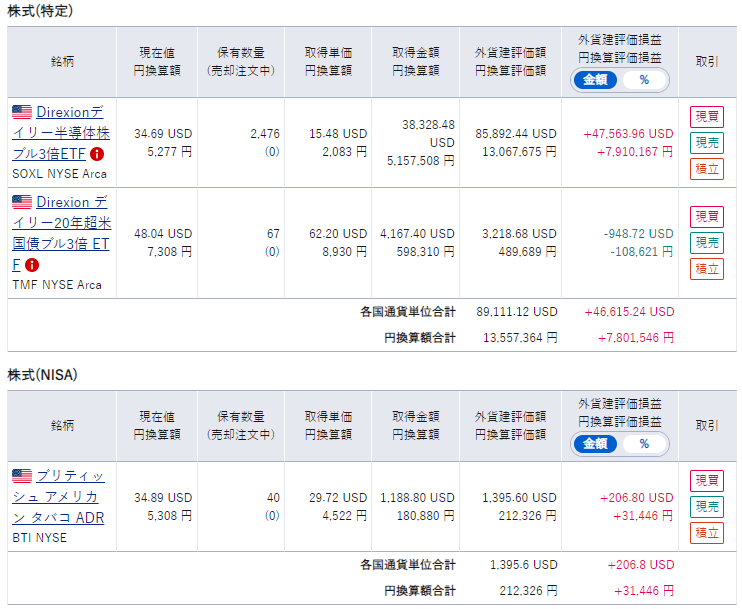Screen dimensions: 742x609
Task: Click 積立 button for BTI
Action: tap(707, 533)
